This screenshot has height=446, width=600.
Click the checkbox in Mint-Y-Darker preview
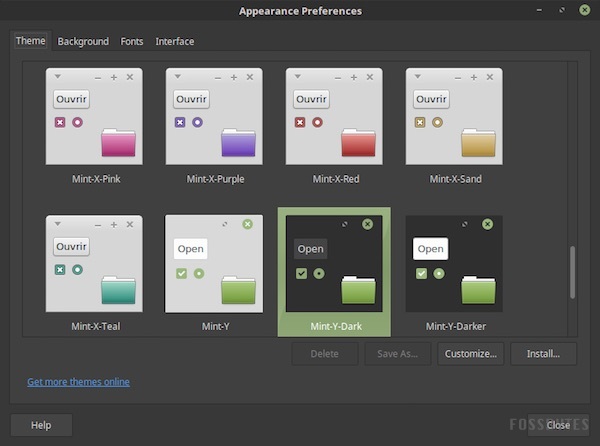(421, 273)
